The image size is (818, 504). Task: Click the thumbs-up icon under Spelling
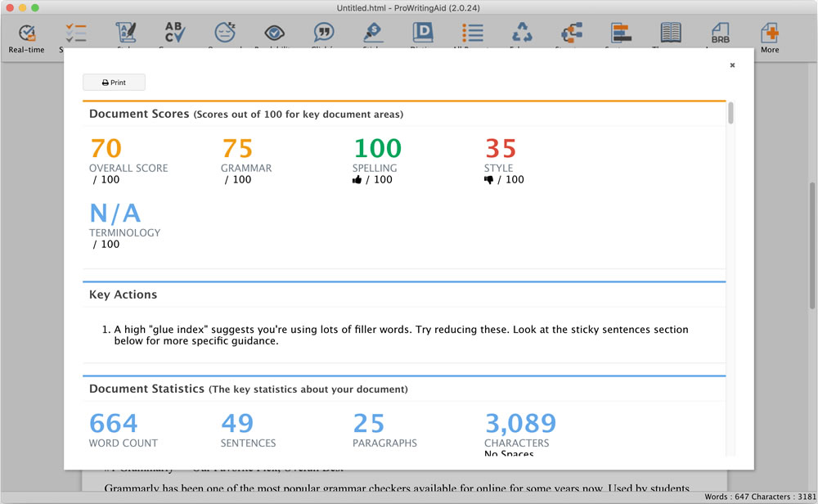pyautogui.click(x=357, y=180)
